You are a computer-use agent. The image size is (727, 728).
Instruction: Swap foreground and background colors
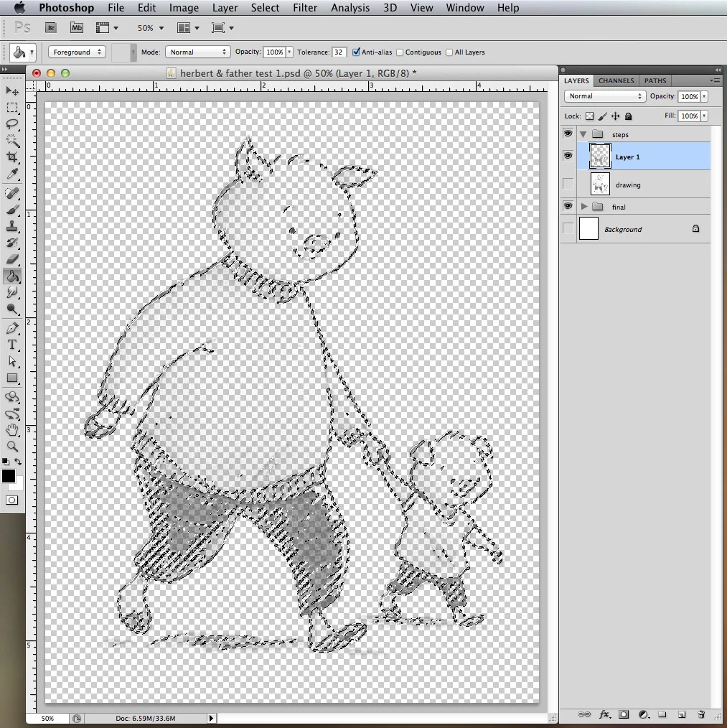point(18,462)
